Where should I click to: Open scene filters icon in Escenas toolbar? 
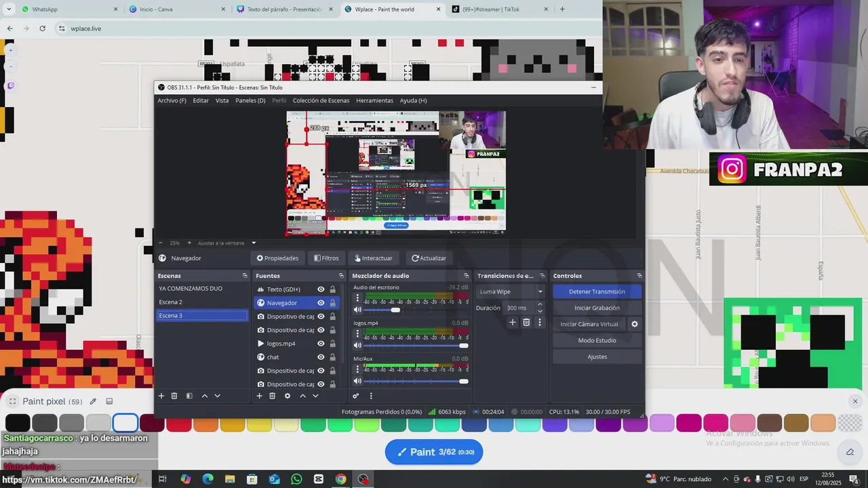(189, 396)
